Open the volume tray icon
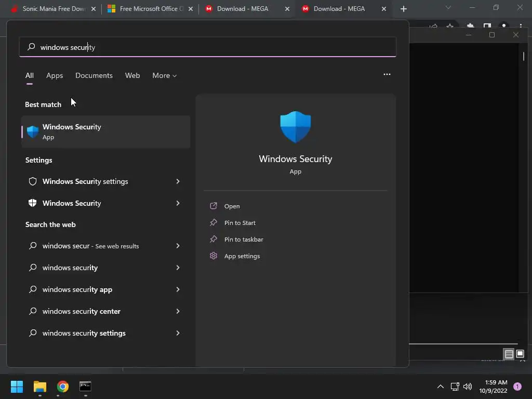The image size is (532, 399). coord(468,387)
